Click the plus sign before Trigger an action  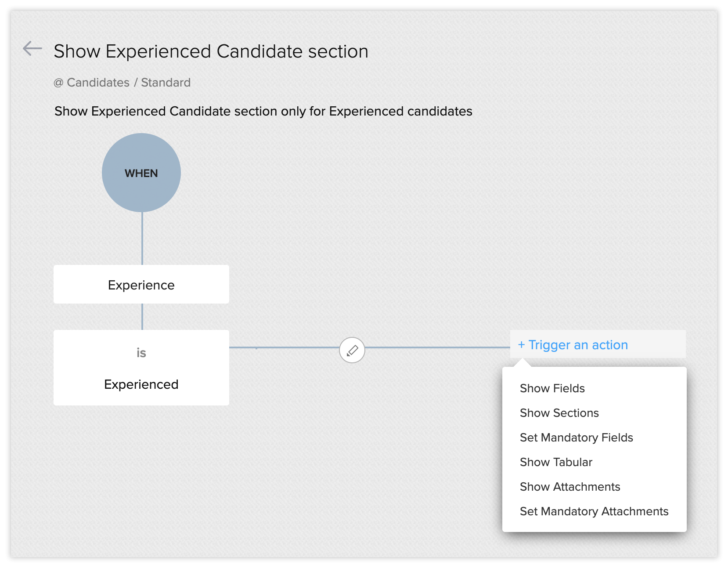[x=521, y=345]
